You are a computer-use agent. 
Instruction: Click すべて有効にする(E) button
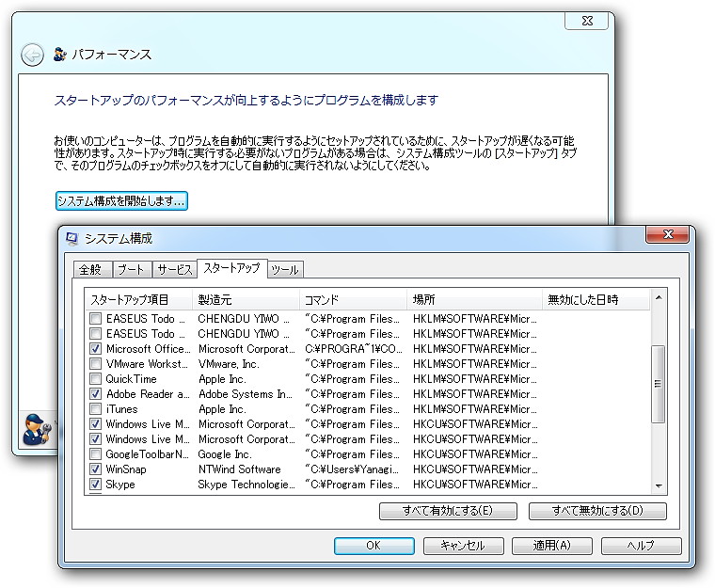pyautogui.click(x=448, y=511)
